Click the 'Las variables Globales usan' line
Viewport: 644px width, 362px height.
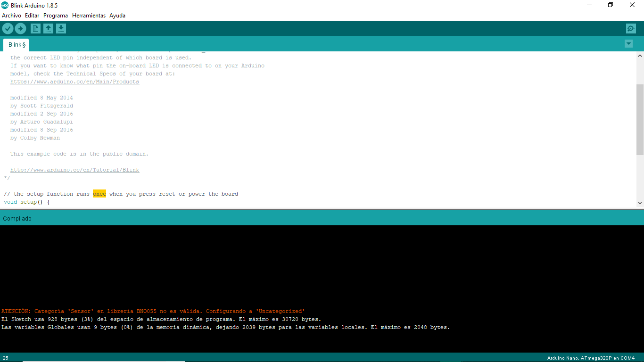(226, 328)
